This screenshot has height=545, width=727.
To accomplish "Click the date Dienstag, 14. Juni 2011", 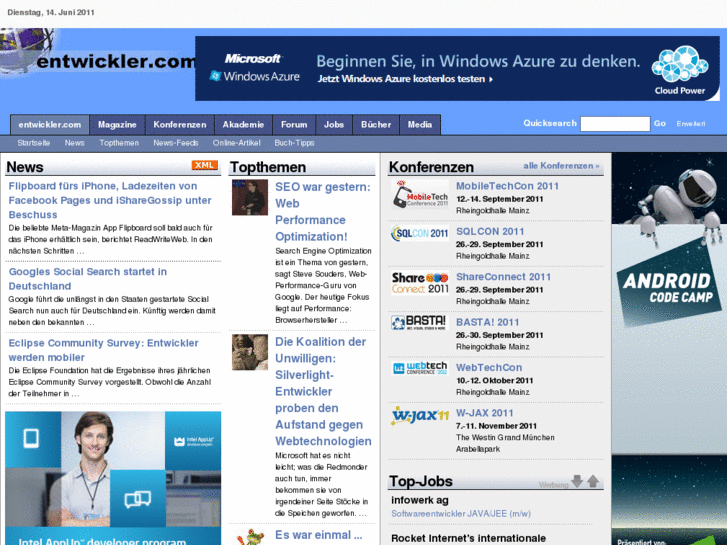I will [51, 13].
